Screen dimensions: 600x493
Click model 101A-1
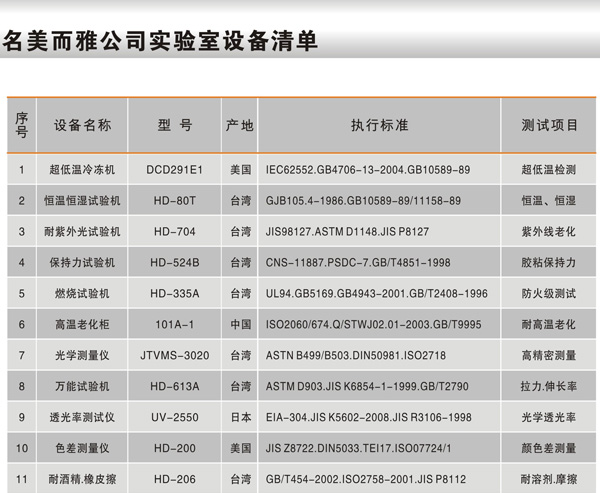click(174, 325)
